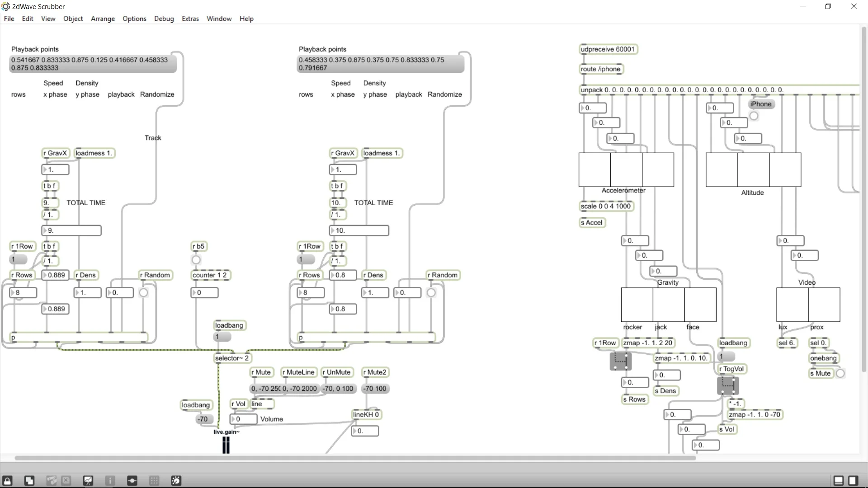Viewport: 868px width, 488px height.
Task: Open the Debug menu
Action: pos(164,19)
